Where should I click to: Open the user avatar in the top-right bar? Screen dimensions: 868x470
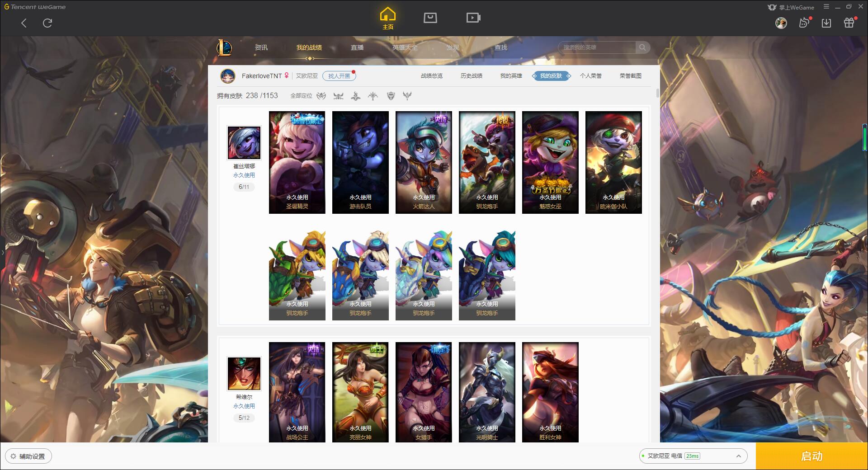781,23
